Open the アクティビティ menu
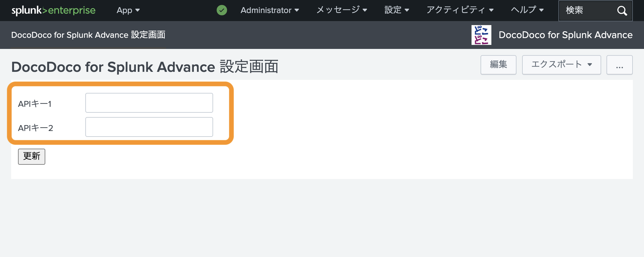 pos(460,10)
